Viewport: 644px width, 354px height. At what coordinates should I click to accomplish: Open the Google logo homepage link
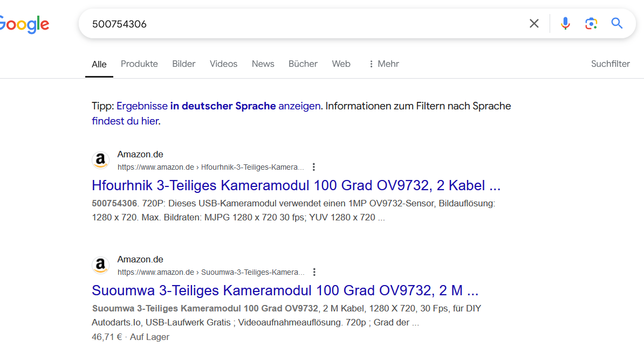(x=24, y=24)
